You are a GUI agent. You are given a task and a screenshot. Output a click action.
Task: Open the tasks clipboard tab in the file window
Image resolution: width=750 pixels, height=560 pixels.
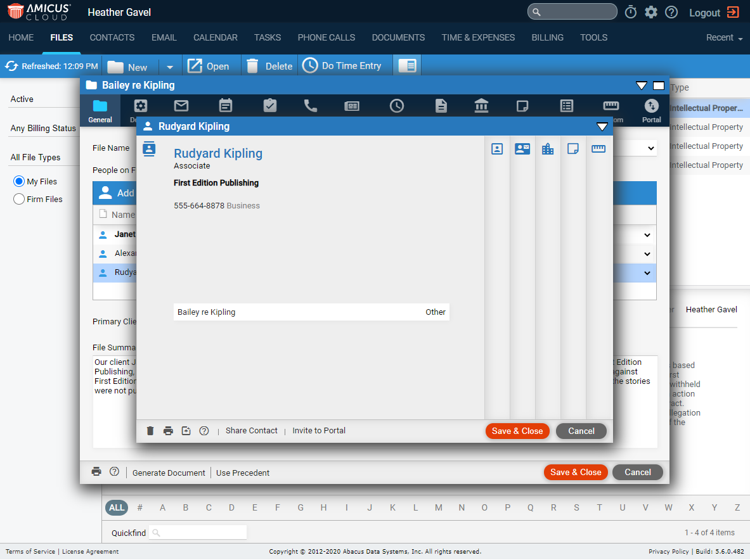(x=270, y=106)
